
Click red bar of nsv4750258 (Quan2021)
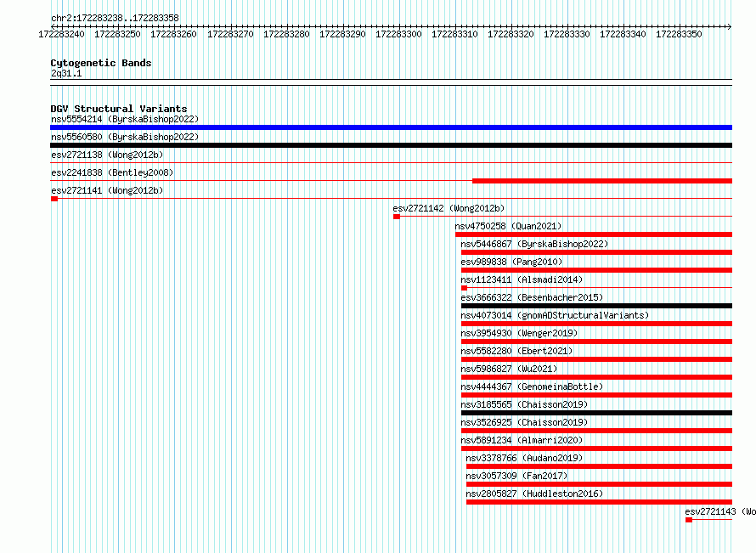[594, 234]
